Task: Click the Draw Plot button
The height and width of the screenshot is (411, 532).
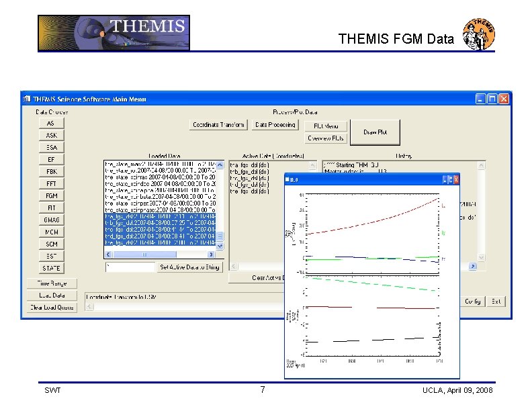Action: [375, 132]
